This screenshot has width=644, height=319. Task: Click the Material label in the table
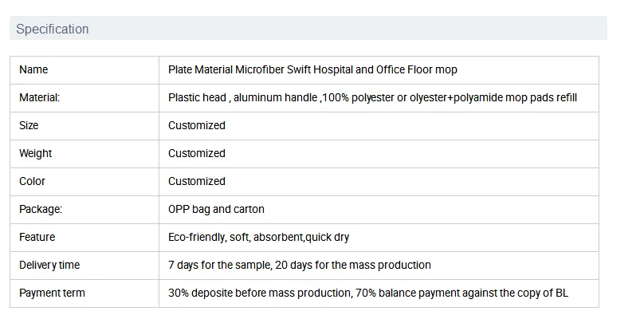40,97
